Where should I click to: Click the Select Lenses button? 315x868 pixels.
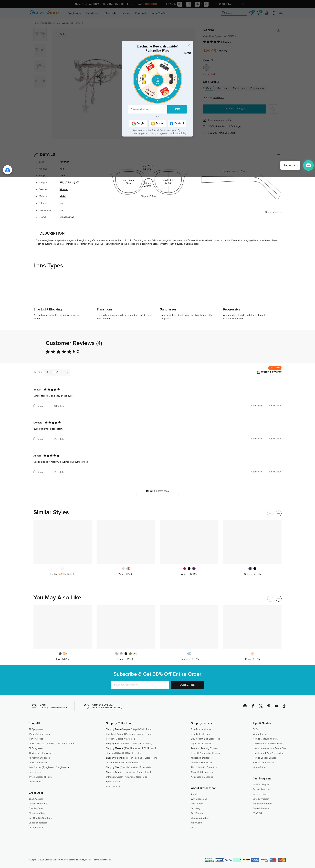(x=235, y=109)
